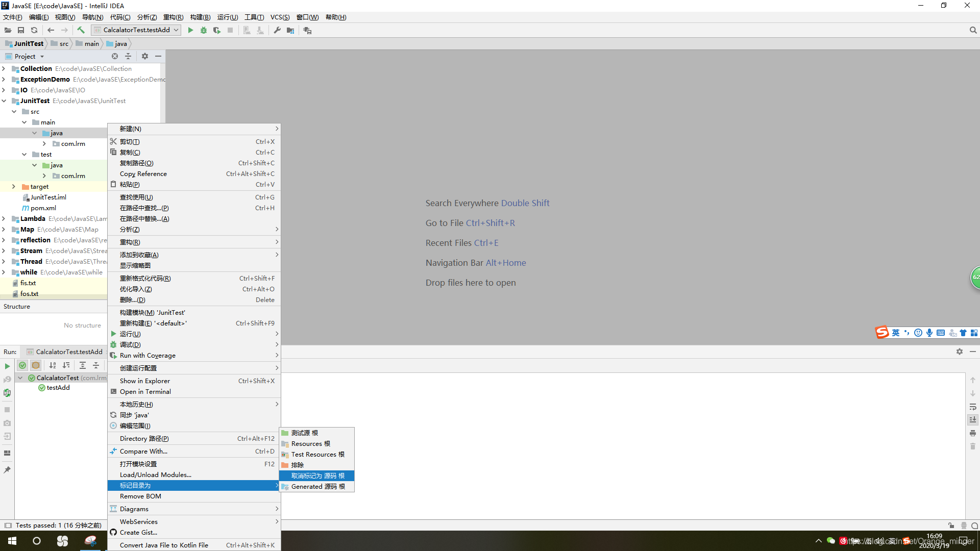
Task: Choose 删除...(D) in context menu
Action: click(x=194, y=299)
